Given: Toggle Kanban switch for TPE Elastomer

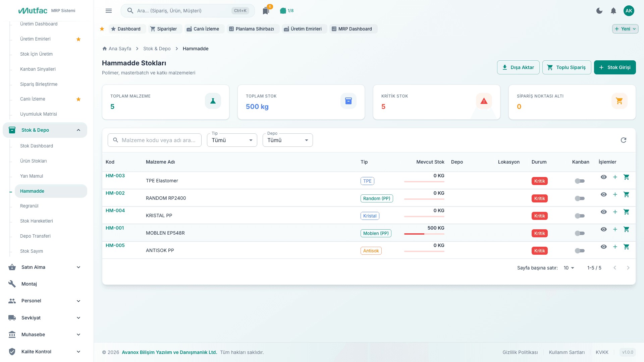Looking at the screenshot, I should [x=580, y=181].
